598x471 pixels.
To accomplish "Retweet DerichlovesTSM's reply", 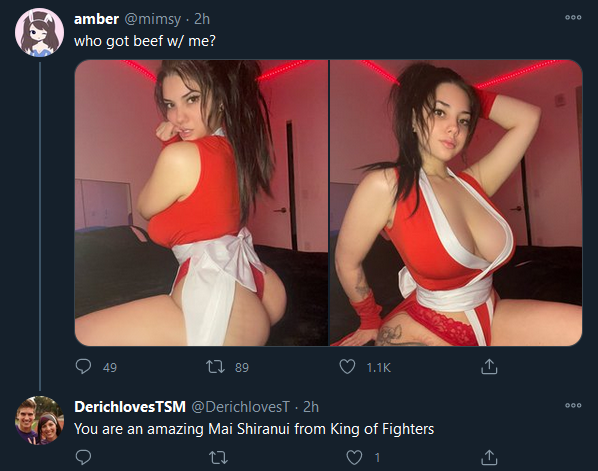I will [219, 457].
